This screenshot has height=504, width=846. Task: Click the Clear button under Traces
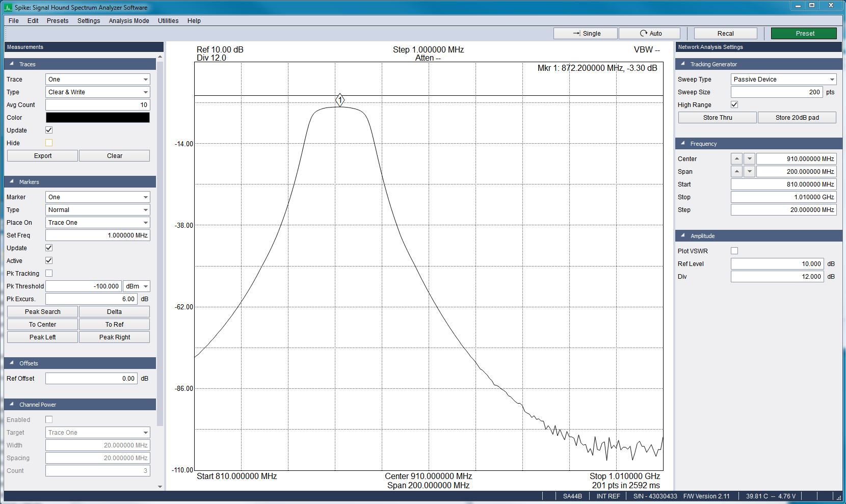pos(115,156)
